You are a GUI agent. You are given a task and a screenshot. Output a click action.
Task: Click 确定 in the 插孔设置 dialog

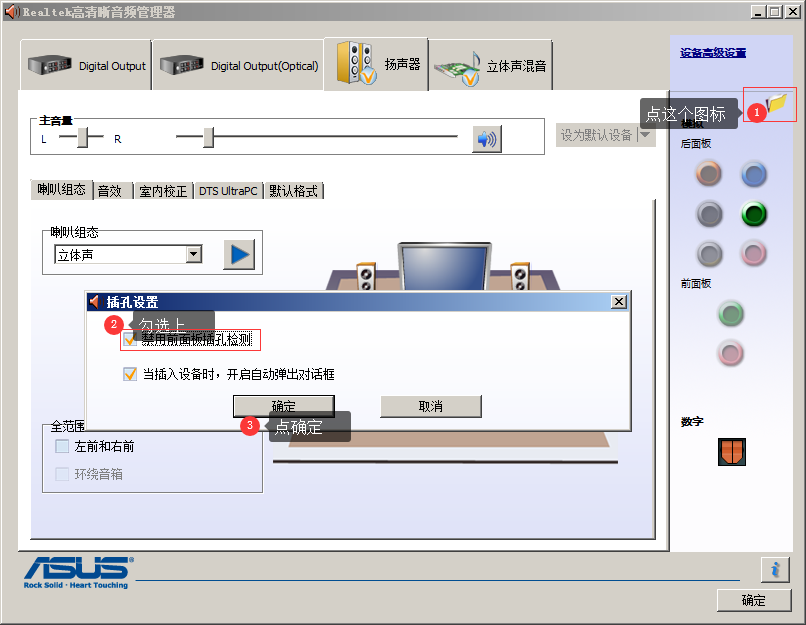click(x=283, y=406)
